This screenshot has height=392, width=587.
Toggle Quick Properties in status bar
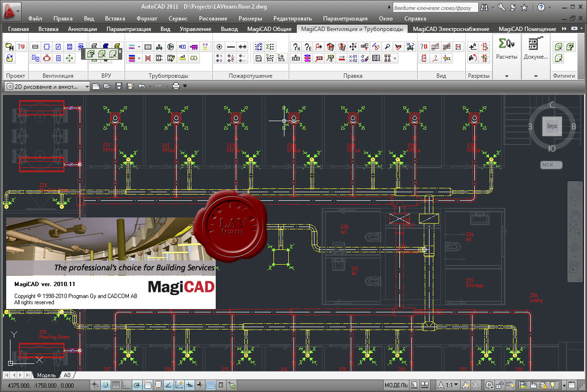[x=221, y=385]
